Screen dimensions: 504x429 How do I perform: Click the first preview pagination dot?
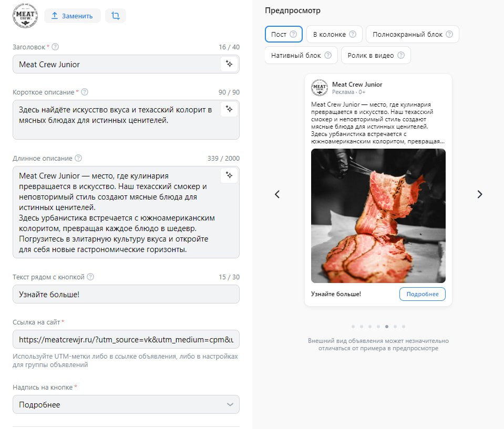(x=353, y=327)
